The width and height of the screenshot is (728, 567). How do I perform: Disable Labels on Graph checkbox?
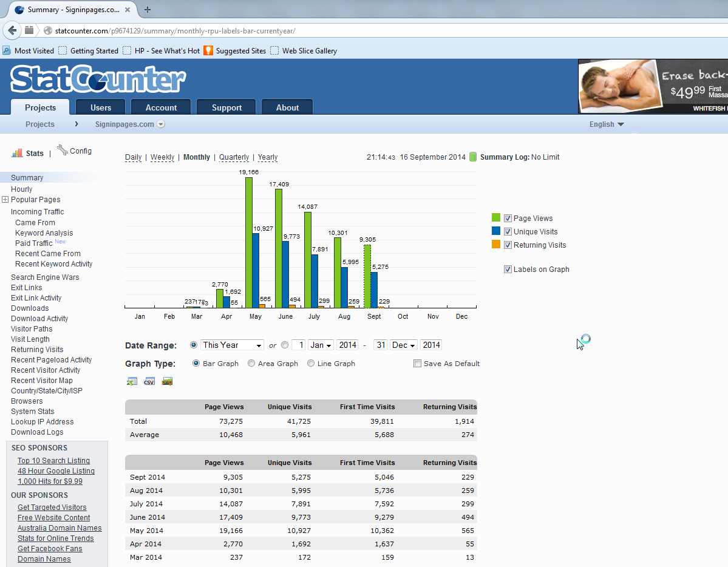508,270
